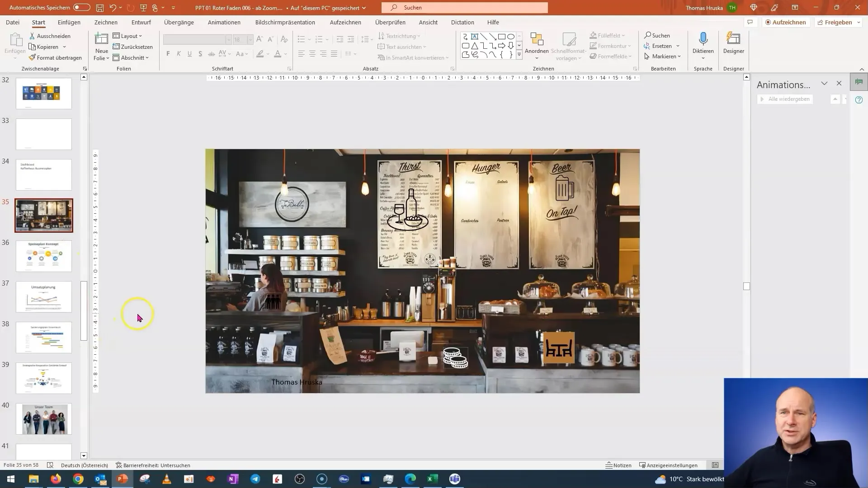
Task: Switch to the Übergänge tab
Action: point(179,22)
